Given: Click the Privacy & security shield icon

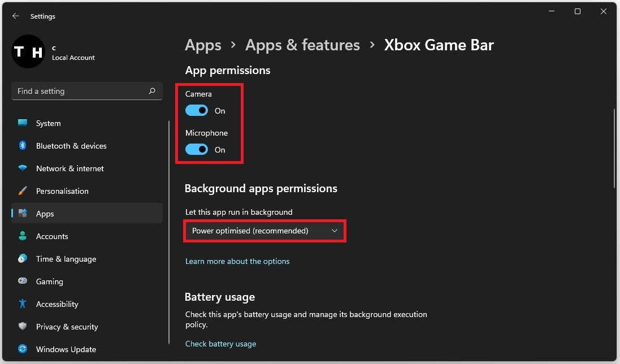Looking at the screenshot, I should [x=23, y=327].
